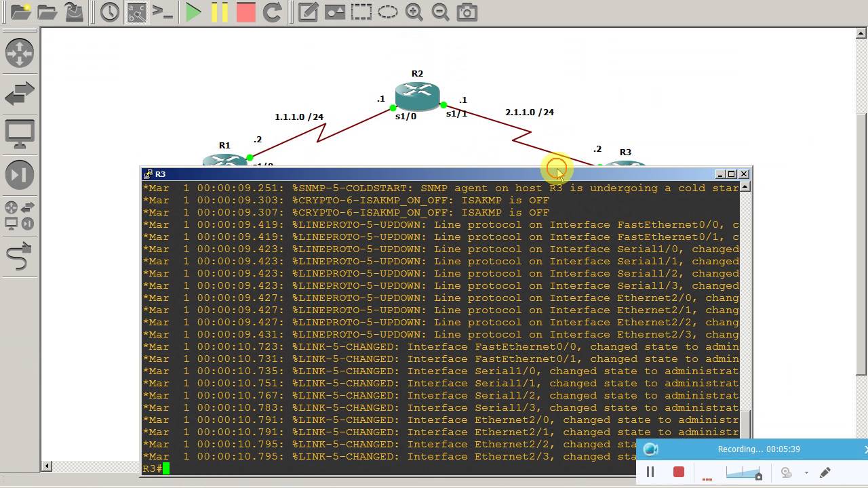Click the s1/1 interface label
Viewport: 868px width, 488px height.
(x=456, y=113)
